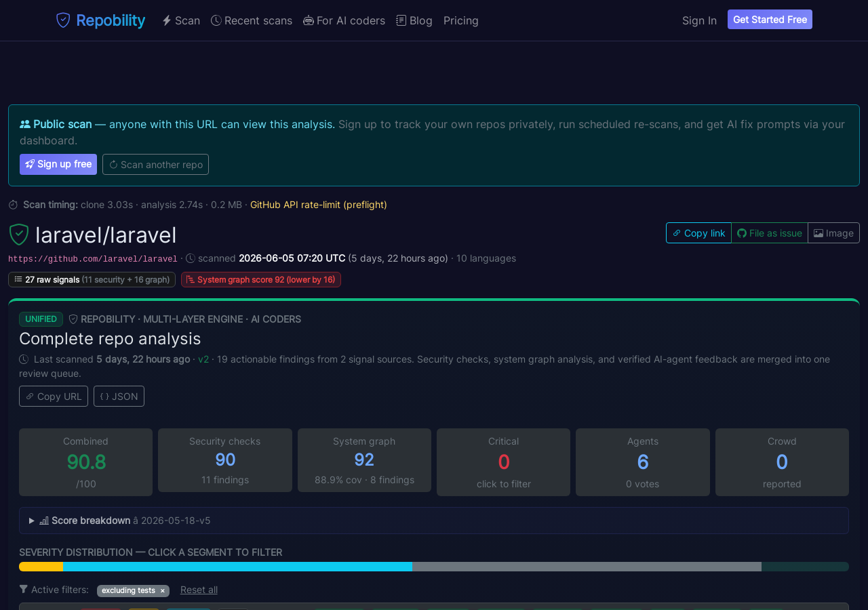Filter by the Critical 0 card
This screenshot has width=868, height=610.
coord(503,462)
